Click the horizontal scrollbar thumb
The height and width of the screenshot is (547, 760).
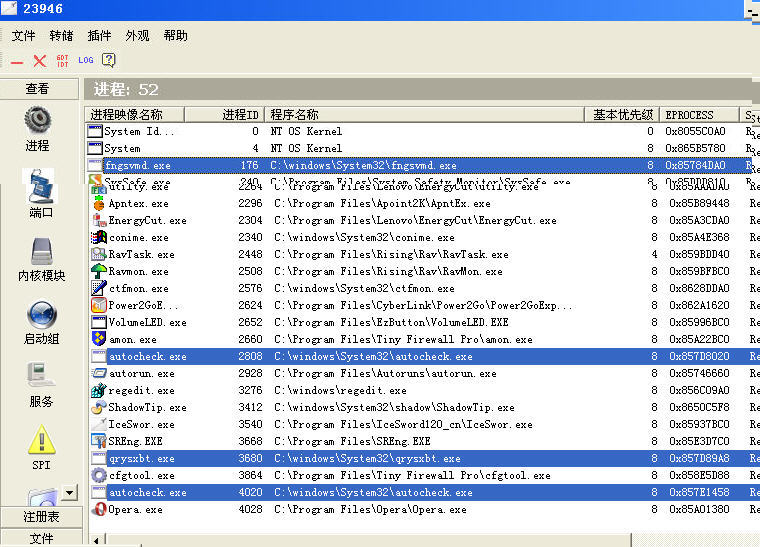[368, 540]
